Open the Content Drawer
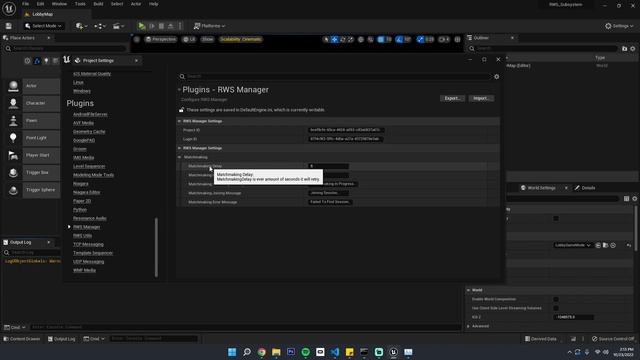The height and width of the screenshot is (360, 640). click(22, 339)
